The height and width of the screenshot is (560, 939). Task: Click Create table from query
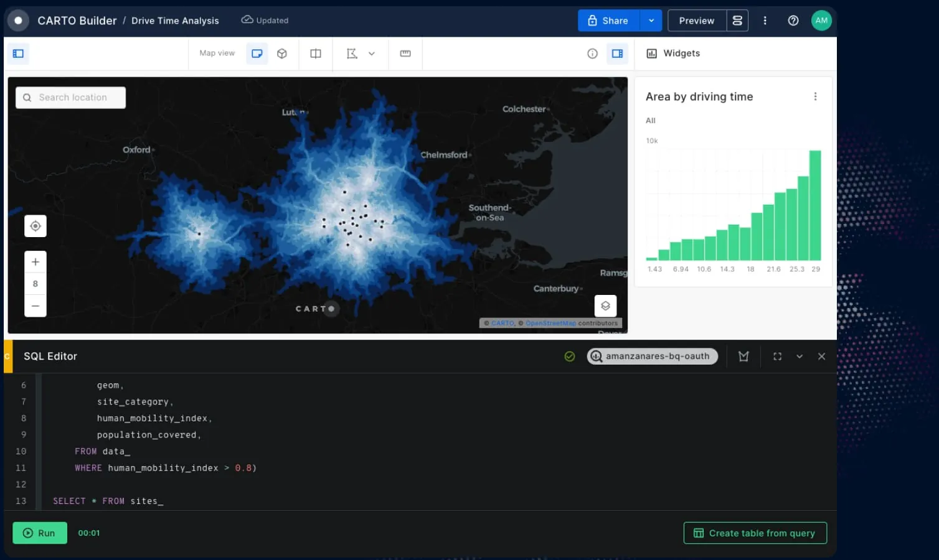click(755, 533)
